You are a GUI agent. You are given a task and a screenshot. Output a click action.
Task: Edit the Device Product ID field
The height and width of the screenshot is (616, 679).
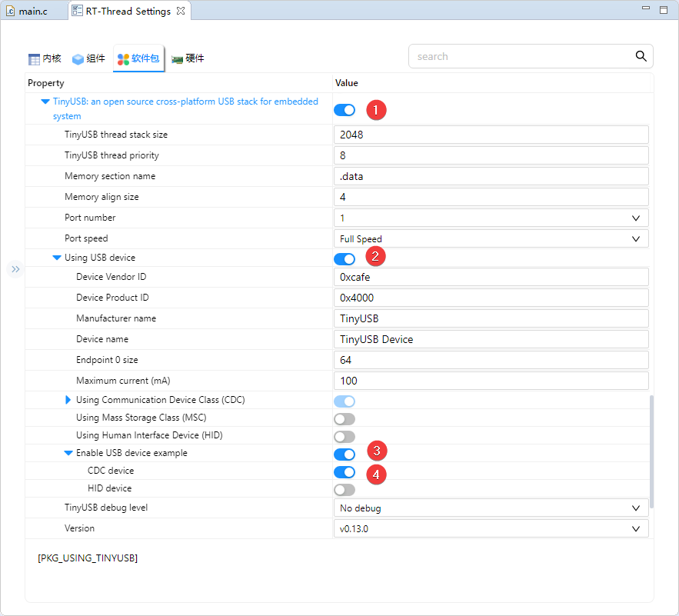pos(491,298)
